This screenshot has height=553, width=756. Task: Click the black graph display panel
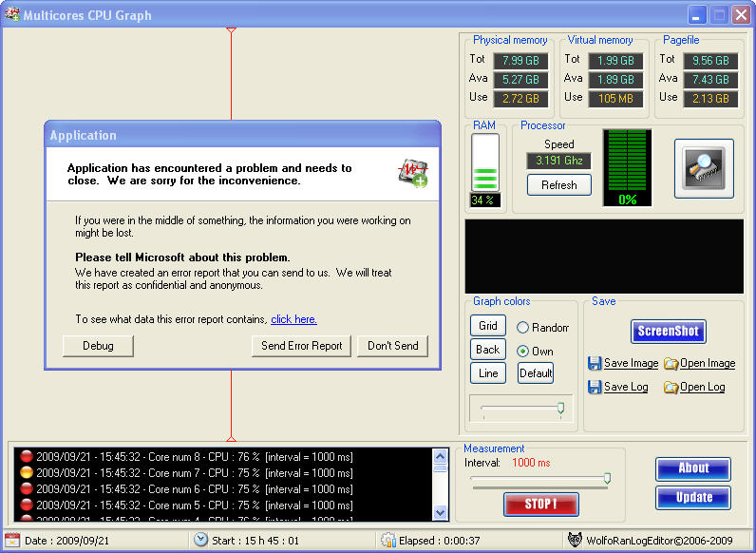click(604, 257)
